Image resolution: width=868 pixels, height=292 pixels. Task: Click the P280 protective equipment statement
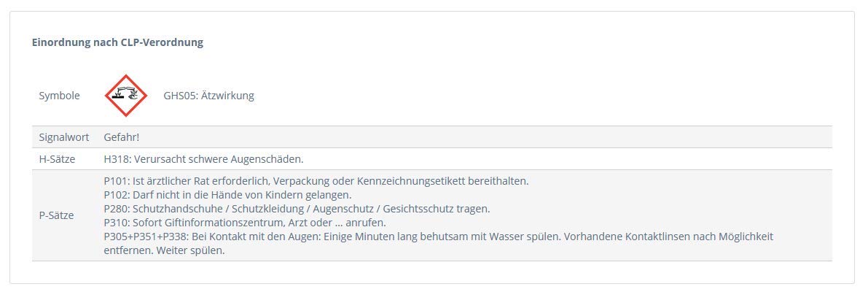click(297, 209)
